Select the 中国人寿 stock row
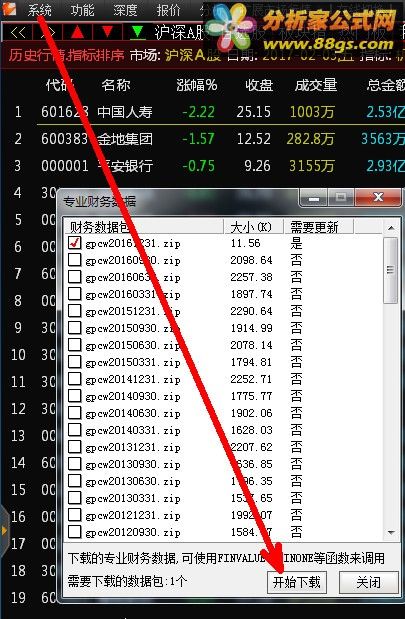405x619 pixels. (x=221, y=112)
